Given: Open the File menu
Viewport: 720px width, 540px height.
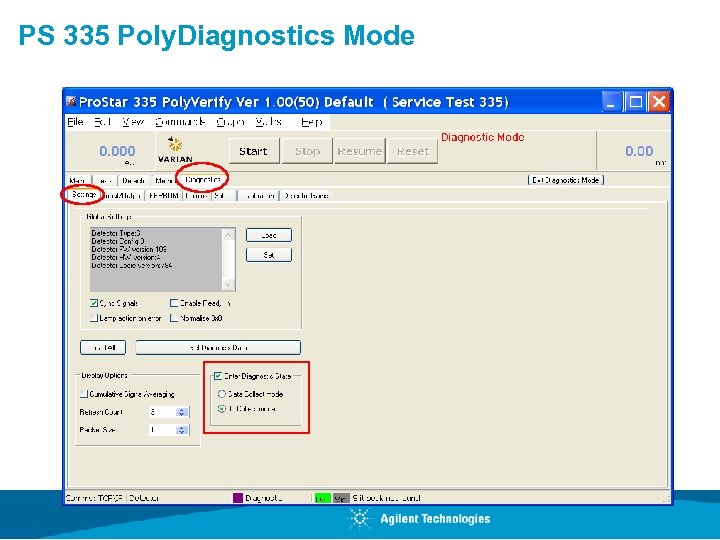Looking at the screenshot, I should [x=75, y=122].
